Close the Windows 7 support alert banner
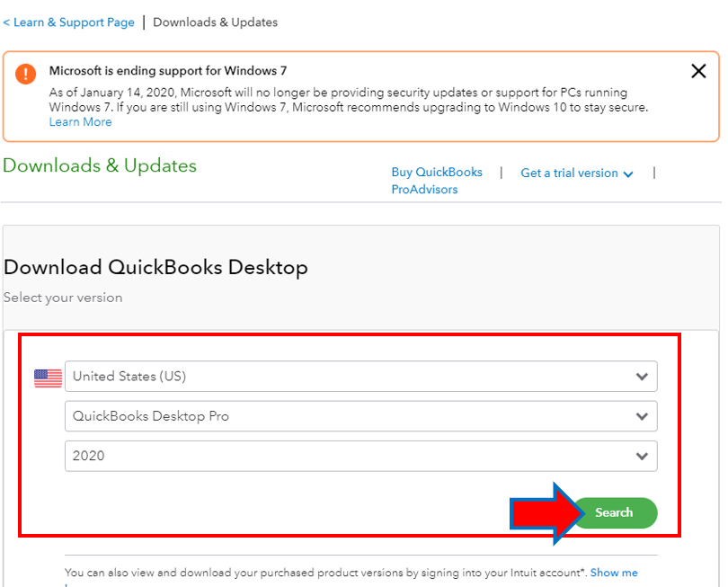 tap(698, 71)
